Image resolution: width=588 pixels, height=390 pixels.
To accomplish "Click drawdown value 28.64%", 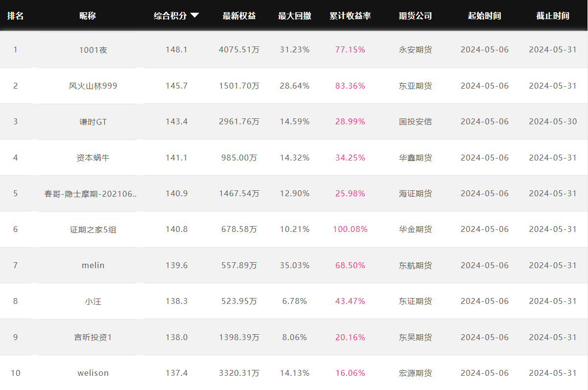I will coord(295,86).
